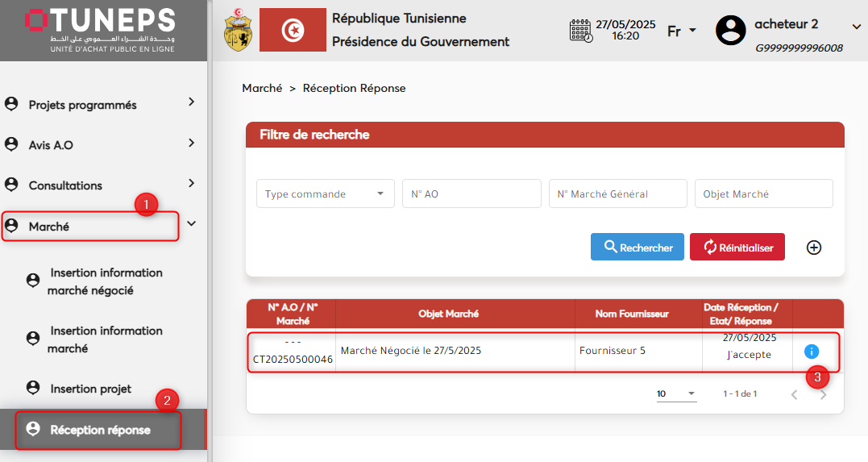The image size is (868, 462).
Task: Open the Type commande dropdown
Action: coord(325,194)
